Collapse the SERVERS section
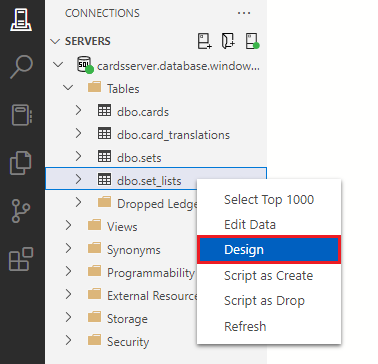Viewport: 378px width, 364px height. (x=54, y=42)
